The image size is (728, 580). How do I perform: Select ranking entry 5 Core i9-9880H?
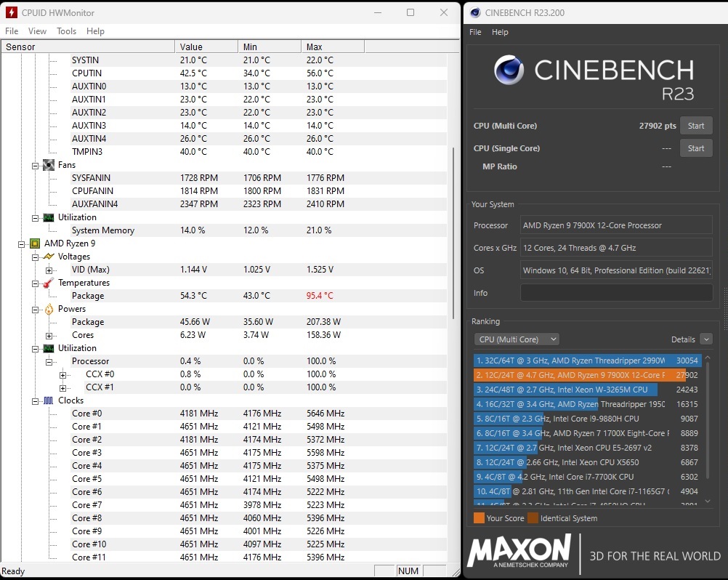tap(587, 419)
